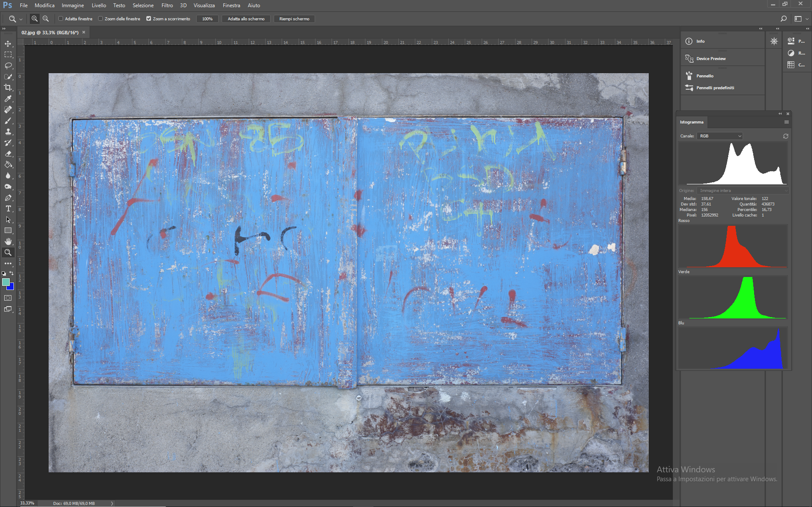
Task: Click the Riempi schermo button
Action: 294,19
